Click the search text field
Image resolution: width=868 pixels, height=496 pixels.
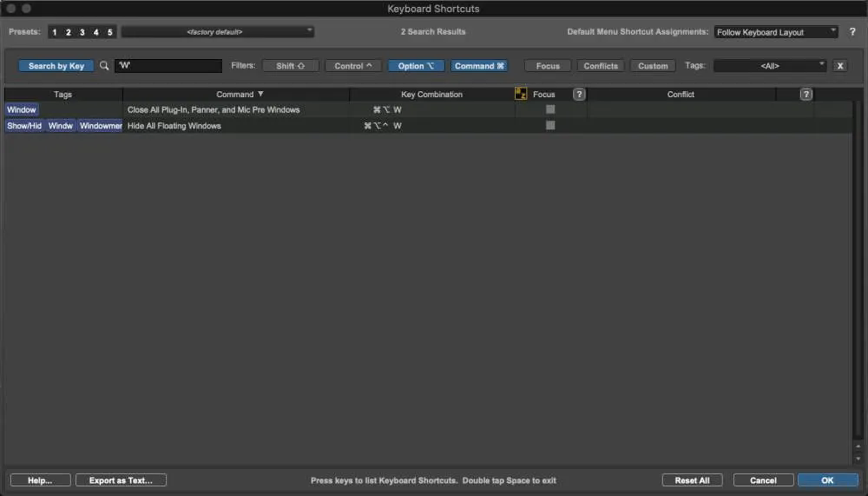pos(168,65)
